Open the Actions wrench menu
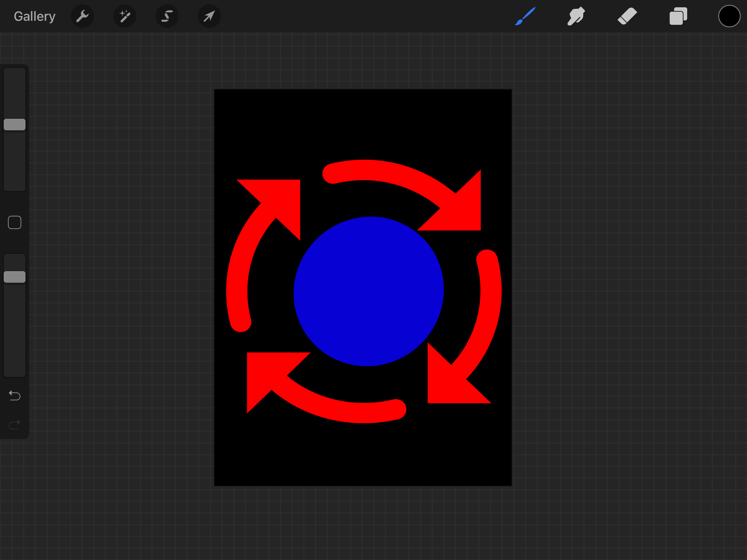Image resolution: width=747 pixels, height=560 pixels. point(82,16)
